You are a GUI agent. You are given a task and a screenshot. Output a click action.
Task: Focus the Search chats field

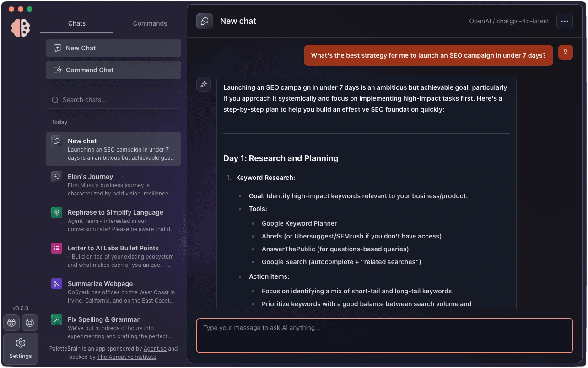(113, 100)
